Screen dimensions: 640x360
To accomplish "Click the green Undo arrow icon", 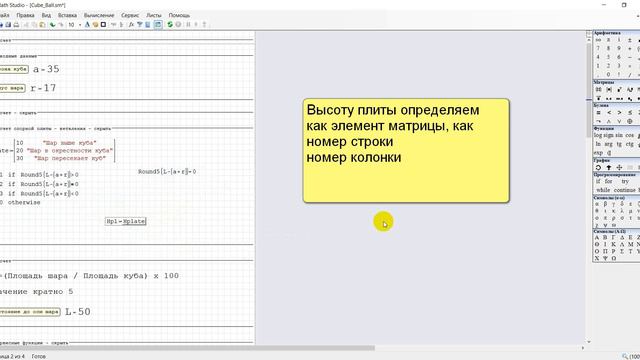I will pyautogui.click(x=52, y=24).
